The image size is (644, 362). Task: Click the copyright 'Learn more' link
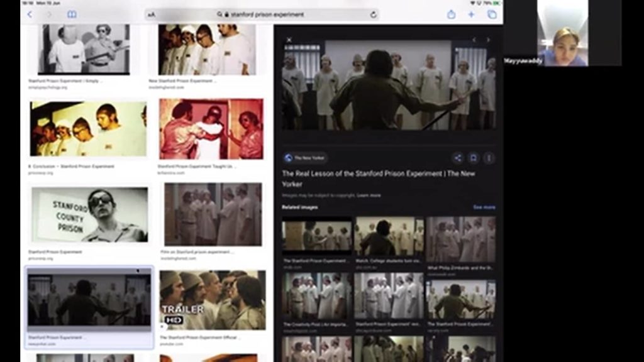(369, 195)
